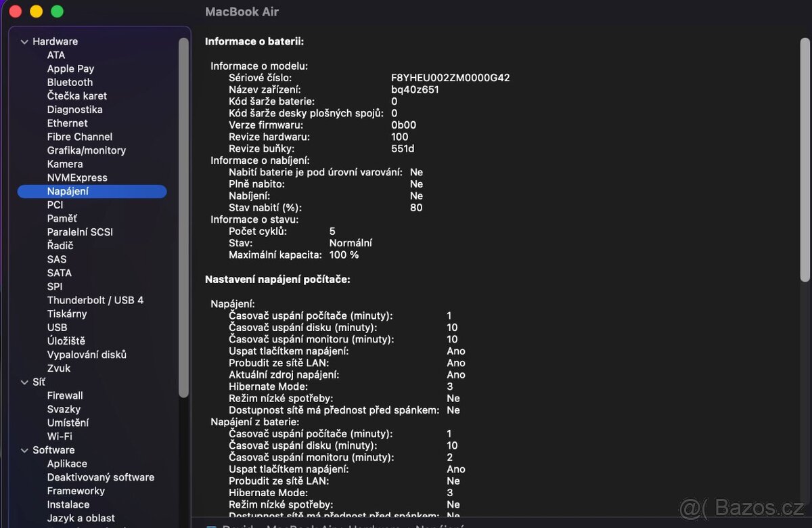Select ATA in the Hardware list
The height and width of the screenshot is (528, 812).
[x=56, y=56]
